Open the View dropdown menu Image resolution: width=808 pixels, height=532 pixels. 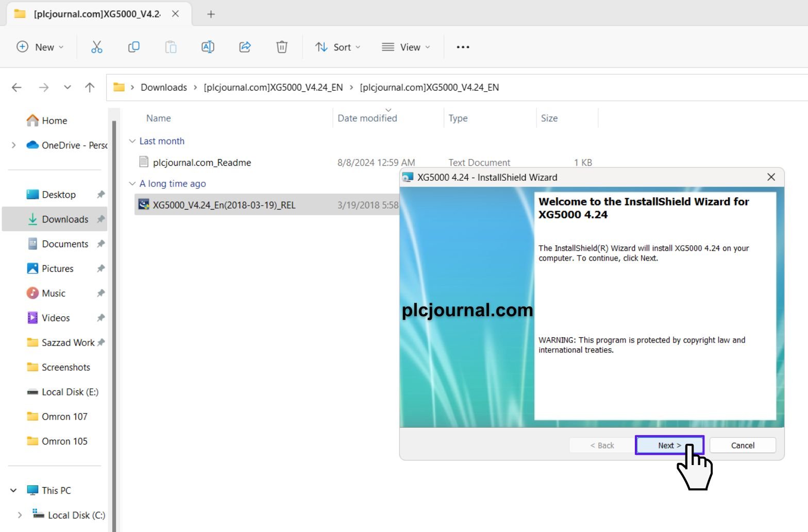click(406, 47)
